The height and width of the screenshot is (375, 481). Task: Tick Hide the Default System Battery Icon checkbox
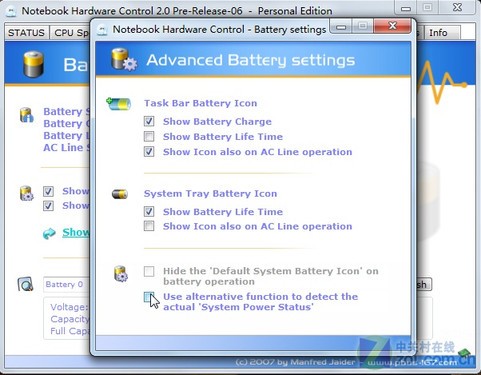point(149,271)
